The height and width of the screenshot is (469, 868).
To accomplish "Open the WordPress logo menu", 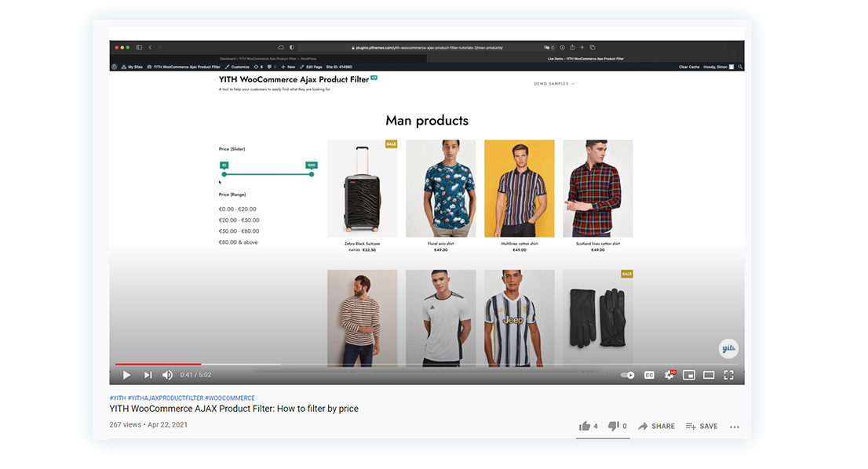I will pos(115,67).
